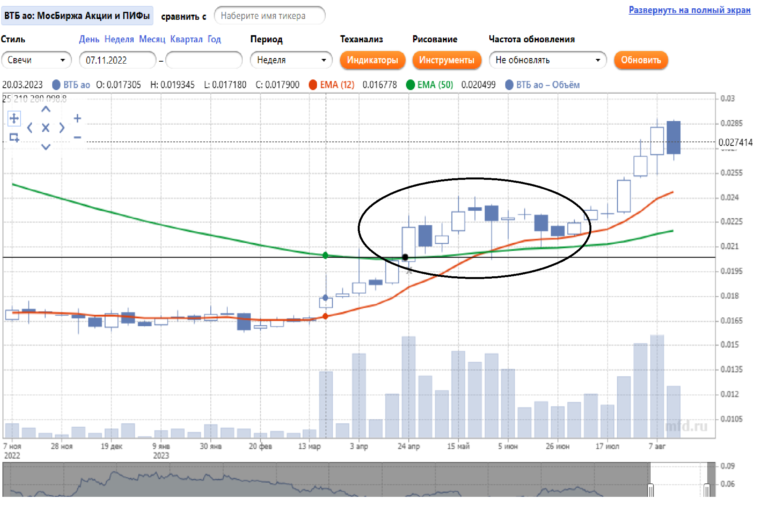Click the ВТБ ао blue legend marker
This screenshot has height=532, width=759.
[56, 85]
